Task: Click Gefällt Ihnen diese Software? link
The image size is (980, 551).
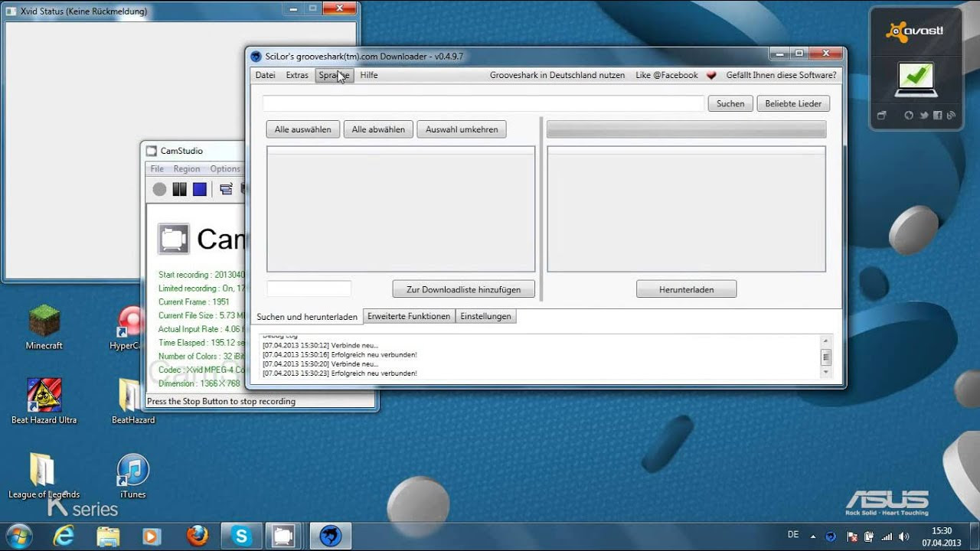Action: [781, 75]
